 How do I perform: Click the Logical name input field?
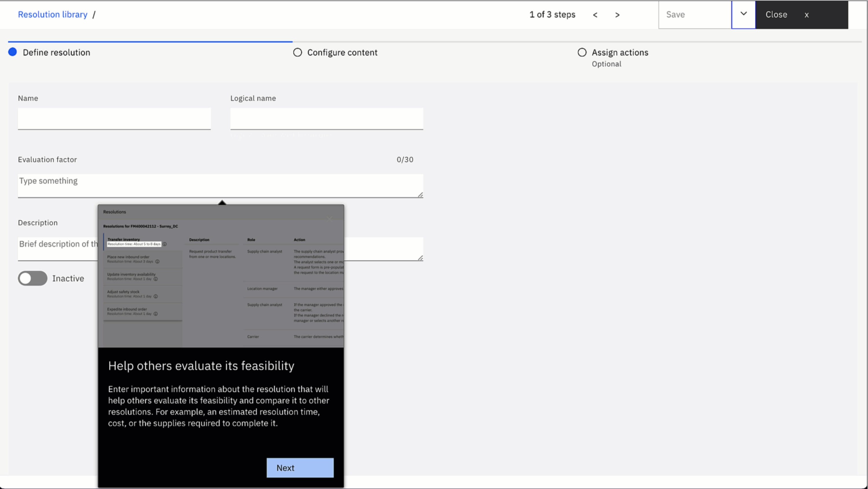[326, 119]
